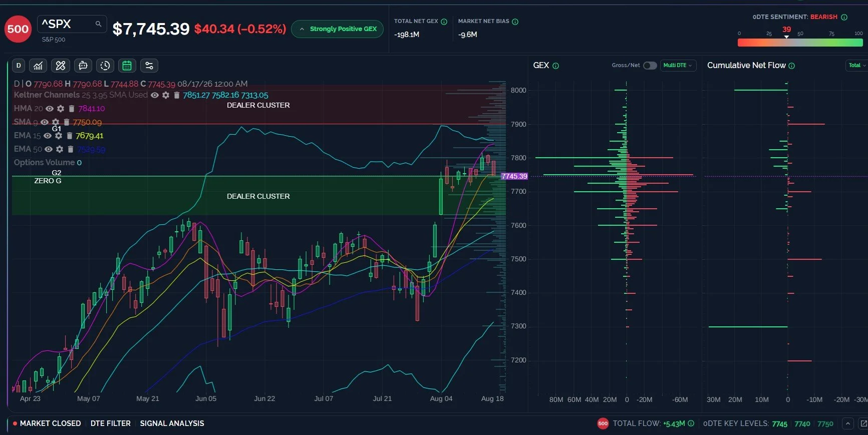This screenshot has height=435, width=868.
Task: Click info icon beside 0DTE Sentiment
Action: (844, 17)
